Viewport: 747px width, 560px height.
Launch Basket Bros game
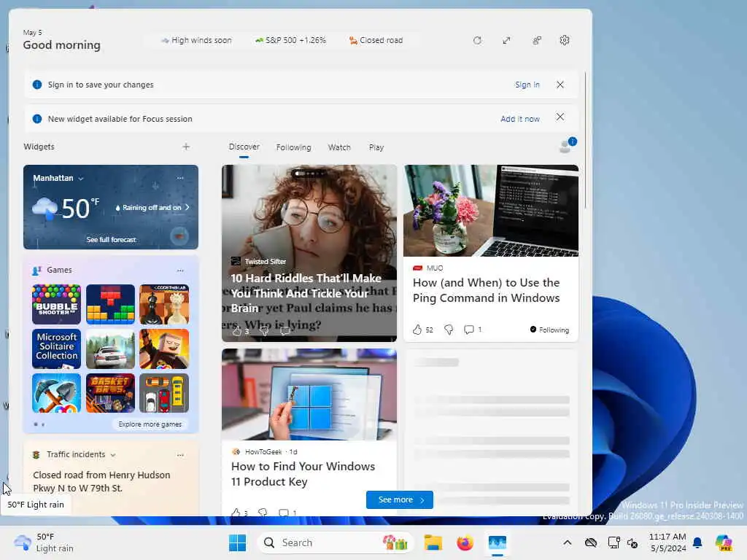pos(111,393)
